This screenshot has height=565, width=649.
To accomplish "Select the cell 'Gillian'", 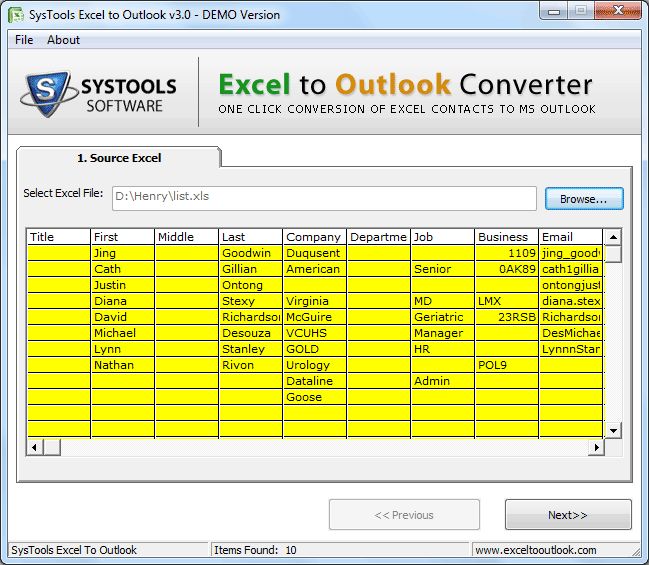I will click(250, 269).
